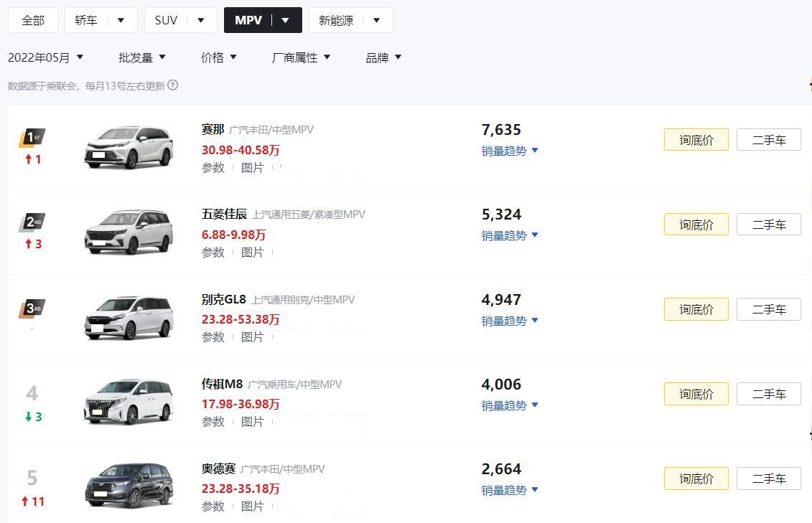This screenshot has width=812, height=523.
Task: Click the 1st place rank badge
Action: pos(32,137)
